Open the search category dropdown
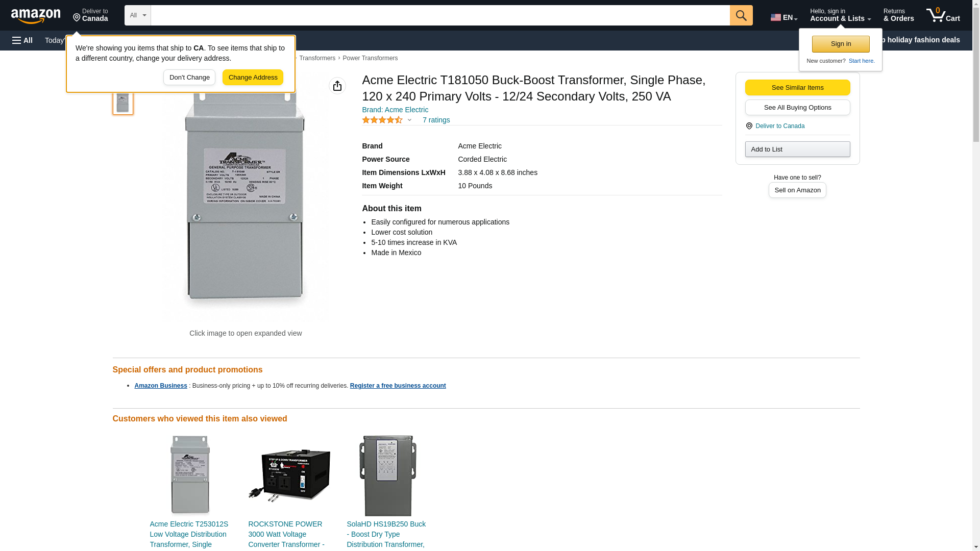This screenshot has width=980, height=551. [x=138, y=15]
